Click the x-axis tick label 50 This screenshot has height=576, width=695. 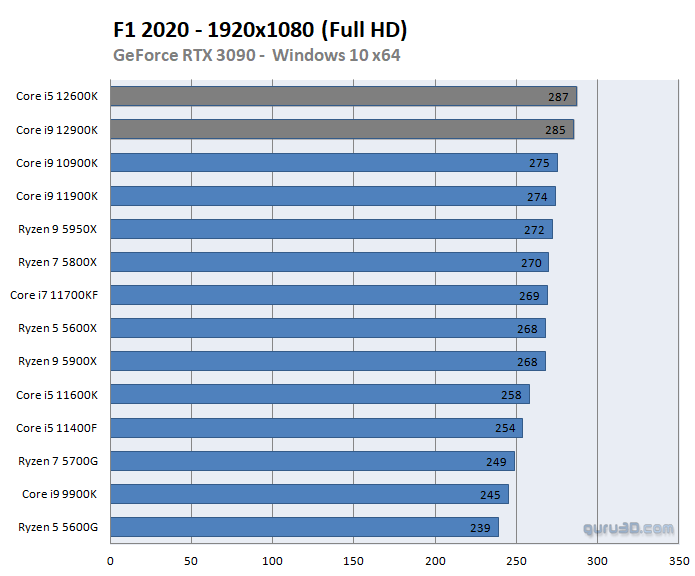(x=191, y=561)
